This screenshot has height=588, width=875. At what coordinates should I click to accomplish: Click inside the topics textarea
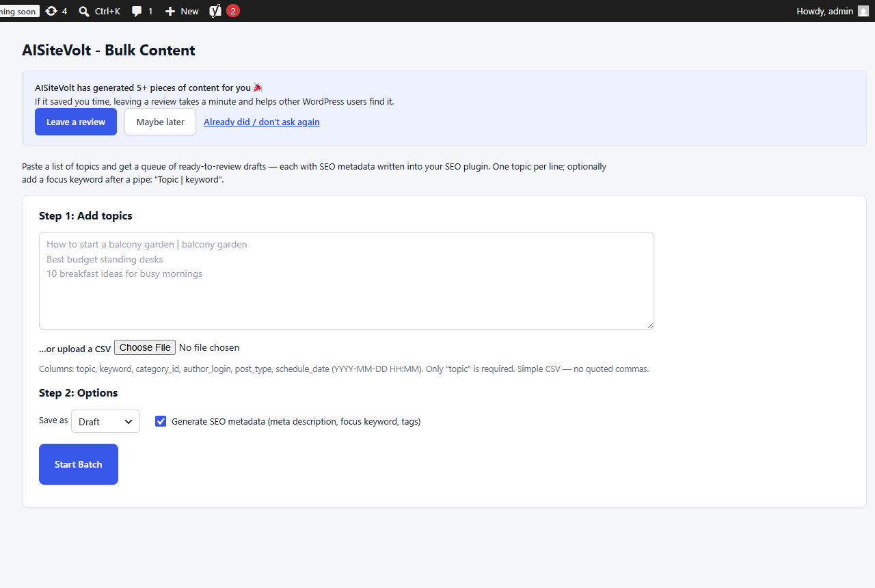tap(347, 281)
